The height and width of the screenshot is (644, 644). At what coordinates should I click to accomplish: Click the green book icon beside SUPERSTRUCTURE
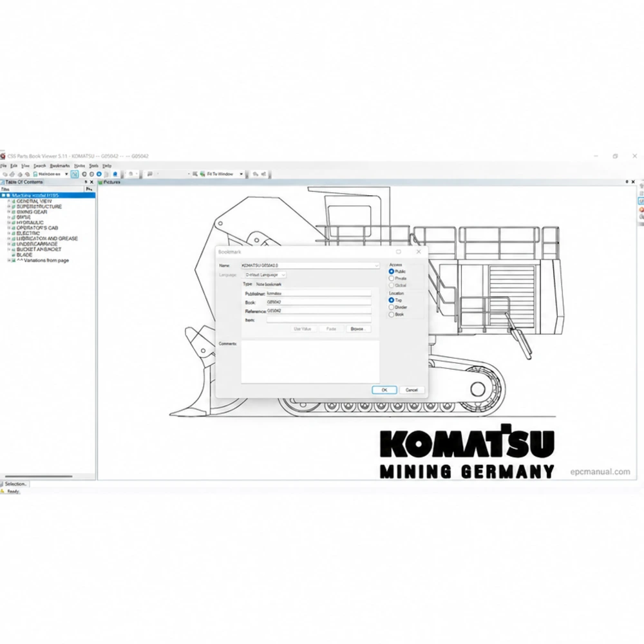pos(14,207)
